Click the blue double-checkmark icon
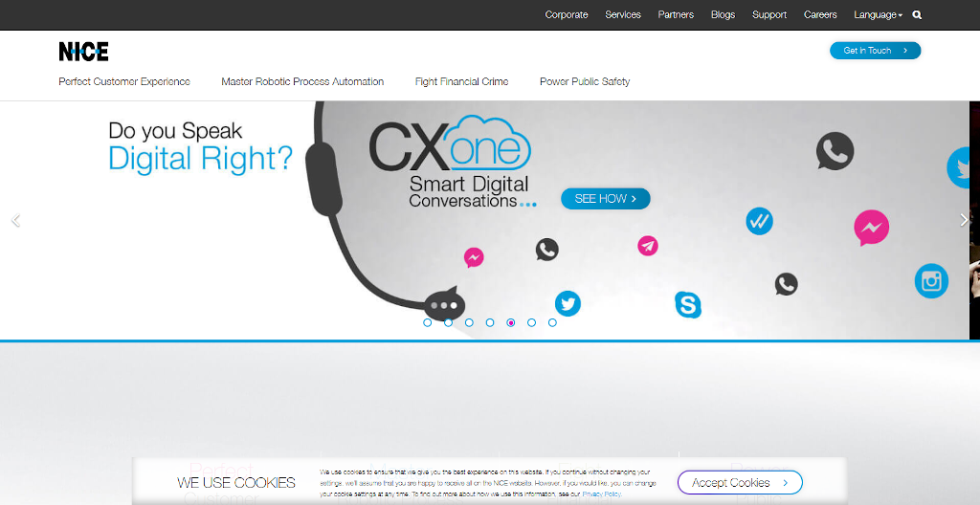 click(759, 221)
